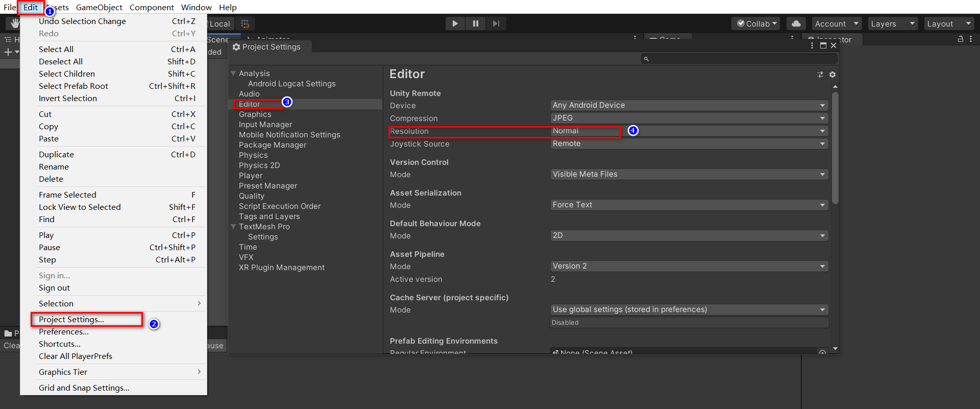Open the File menu

click(10, 7)
